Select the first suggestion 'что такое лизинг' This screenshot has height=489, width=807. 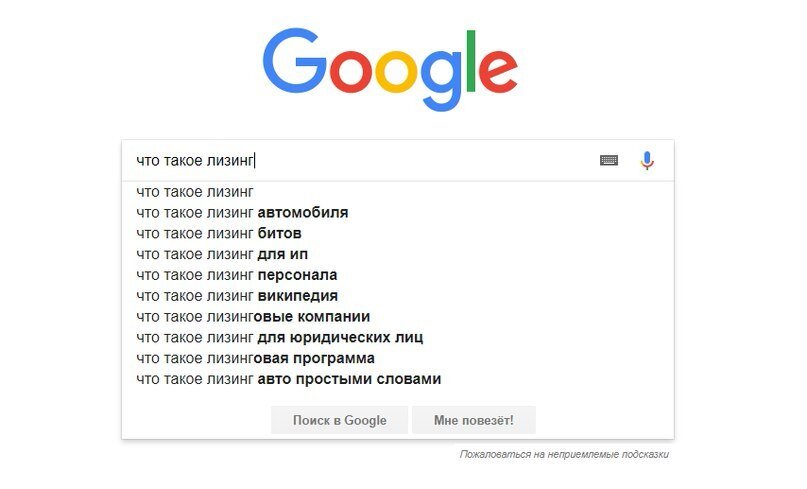[x=195, y=191]
